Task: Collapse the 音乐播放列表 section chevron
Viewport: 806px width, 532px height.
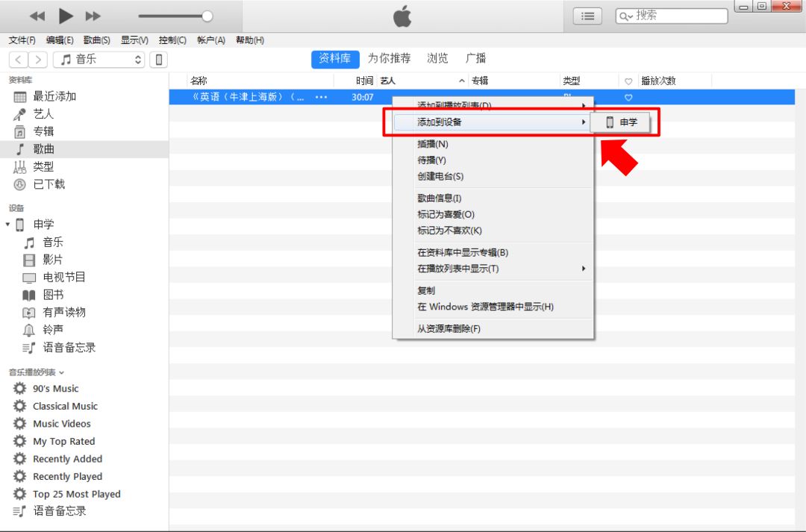Action: click(x=61, y=372)
